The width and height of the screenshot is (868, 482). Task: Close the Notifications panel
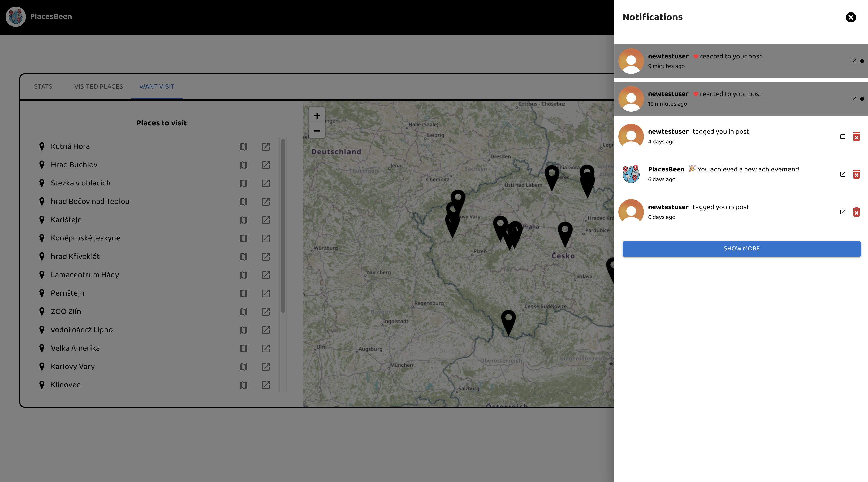[x=850, y=17]
